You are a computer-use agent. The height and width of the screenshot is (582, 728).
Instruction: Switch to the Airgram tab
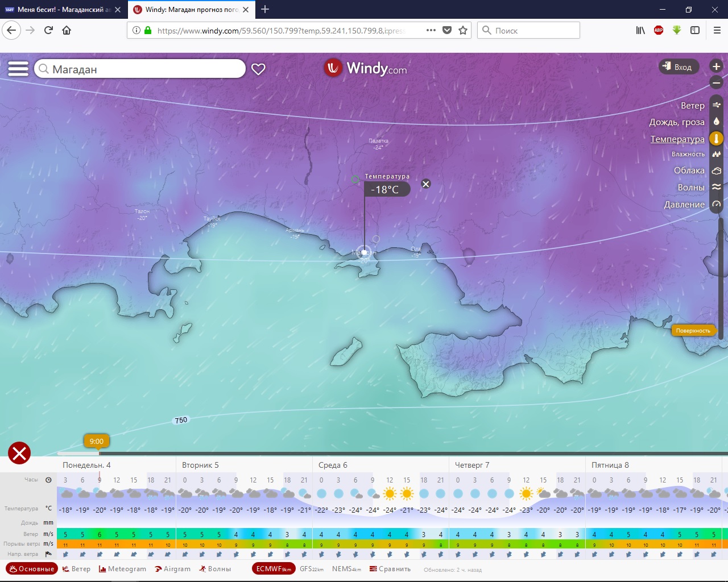click(x=173, y=569)
